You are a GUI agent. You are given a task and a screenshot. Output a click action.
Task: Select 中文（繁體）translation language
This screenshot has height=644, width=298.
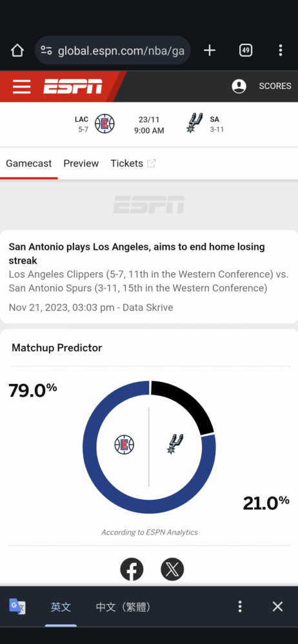click(123, 607)
